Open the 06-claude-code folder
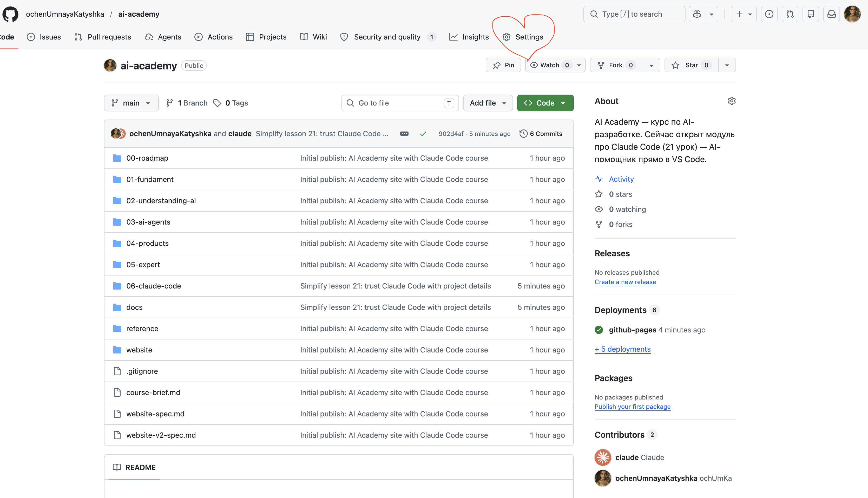This screenshot has width=868, height=498. tap(154, 286)
